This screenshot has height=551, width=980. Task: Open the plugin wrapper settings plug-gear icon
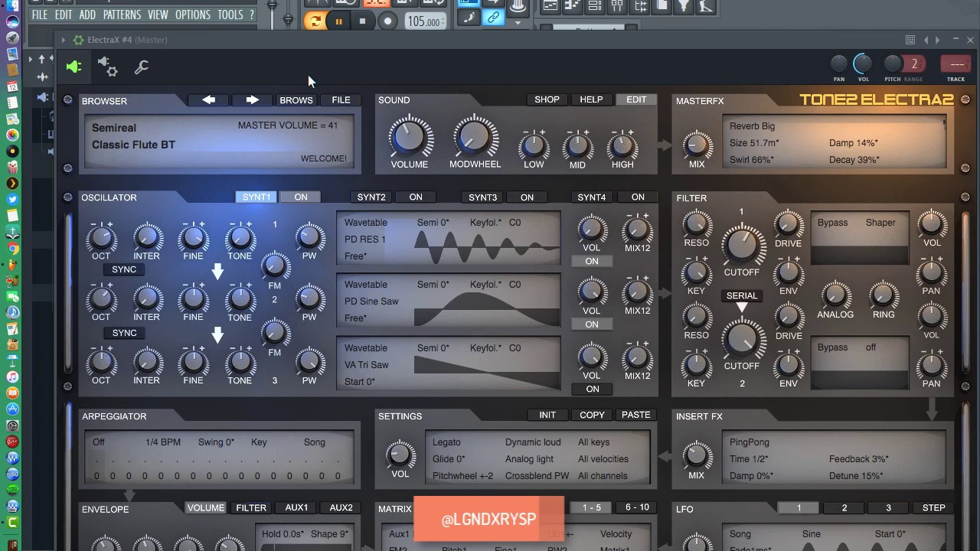point(108,67)
